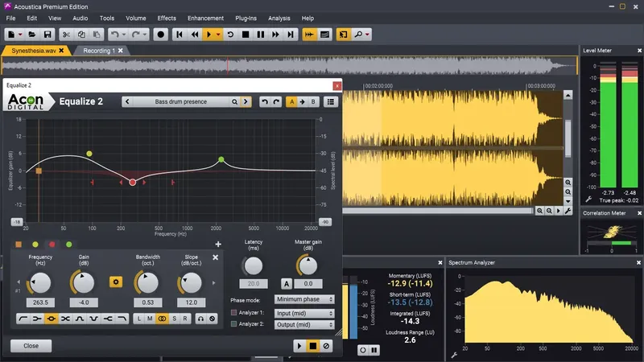
Task: Select the high cut filter type
Action: pos(122,319)
